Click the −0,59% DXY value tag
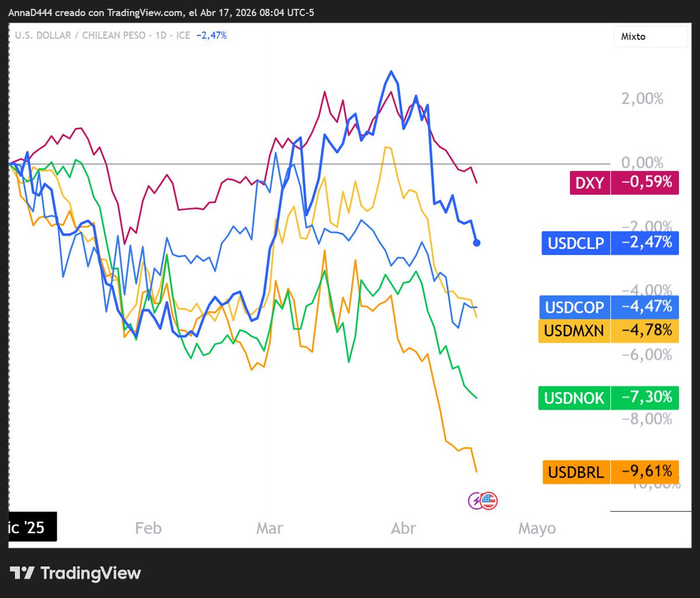 [645, 183]
